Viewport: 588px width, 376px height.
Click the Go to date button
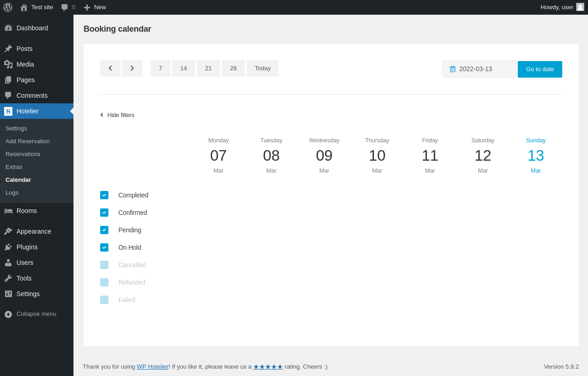(x=540, y=69)
